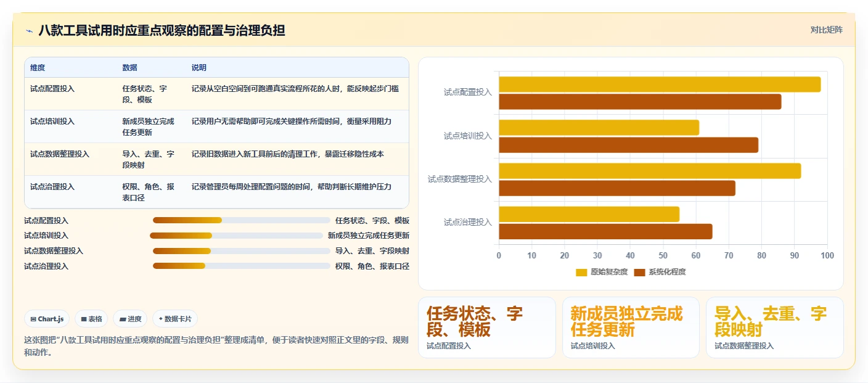Click description starting 记录旧数据进入新工具
This screenshot has width=868, height=383.
[x=287, y=154]
